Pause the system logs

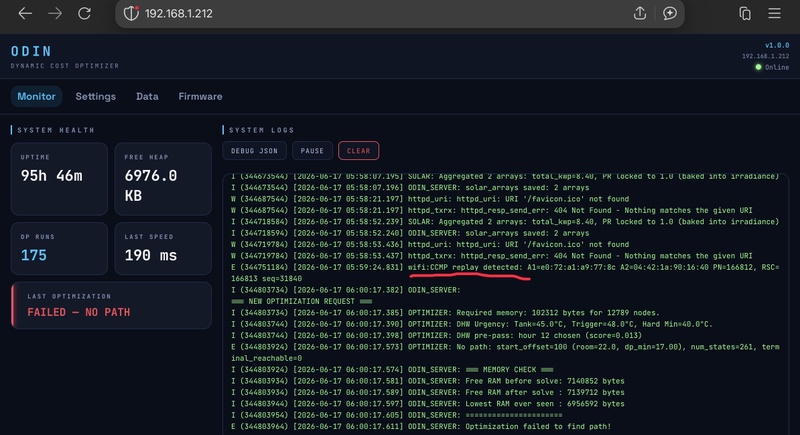[312, 151]
